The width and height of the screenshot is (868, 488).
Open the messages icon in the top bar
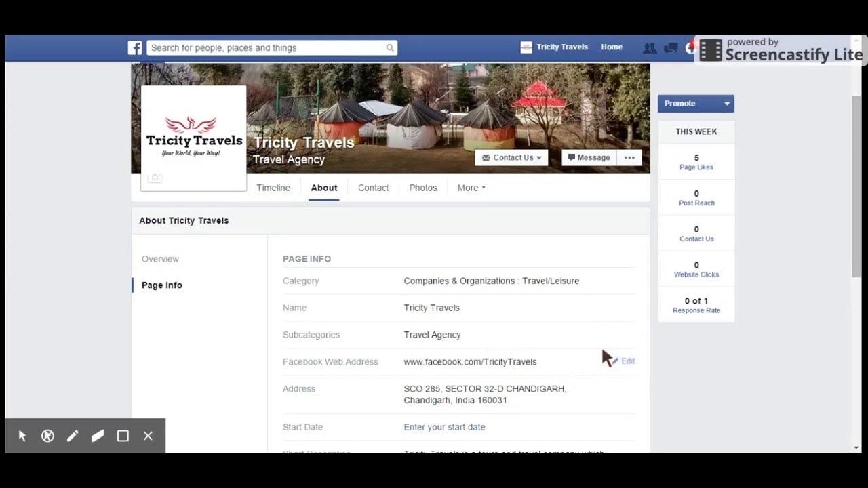click(x=671, y=47)
